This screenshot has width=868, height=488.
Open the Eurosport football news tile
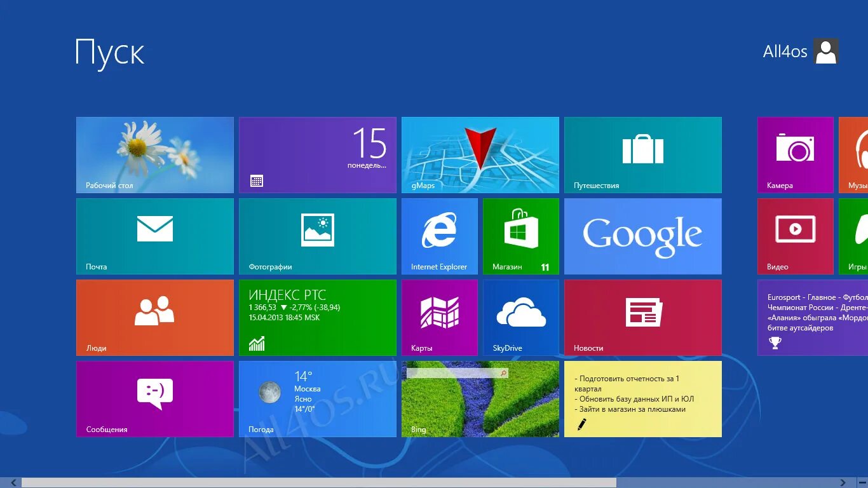[813, 317]
